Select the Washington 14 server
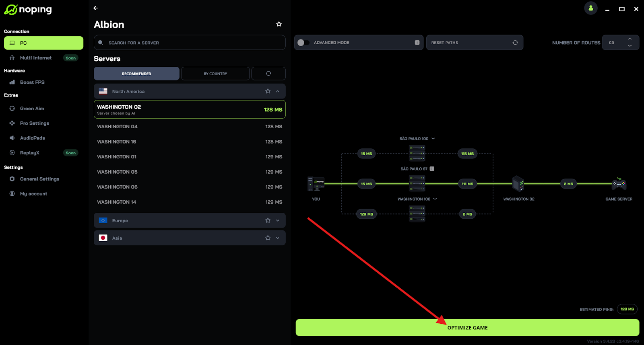The image size is (644, 345). [190, 202]
